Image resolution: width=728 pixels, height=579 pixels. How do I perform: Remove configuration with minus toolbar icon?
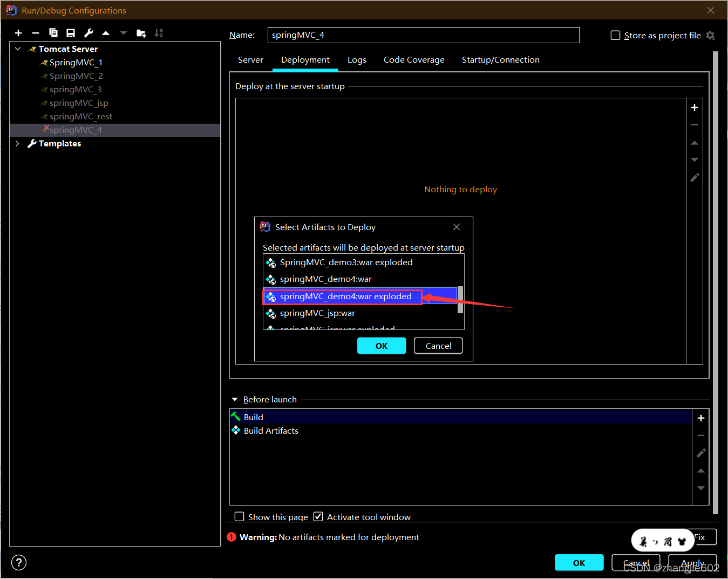[36, 33]
